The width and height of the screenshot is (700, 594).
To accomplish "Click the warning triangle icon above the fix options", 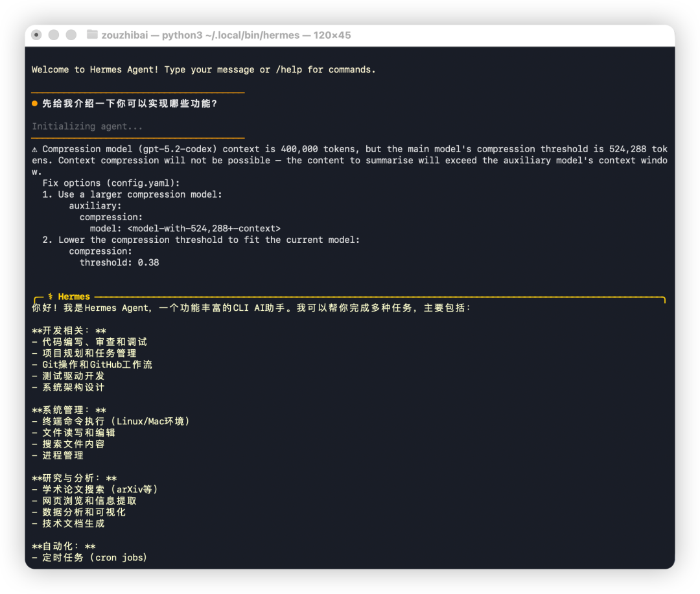I will pos(36,148).
